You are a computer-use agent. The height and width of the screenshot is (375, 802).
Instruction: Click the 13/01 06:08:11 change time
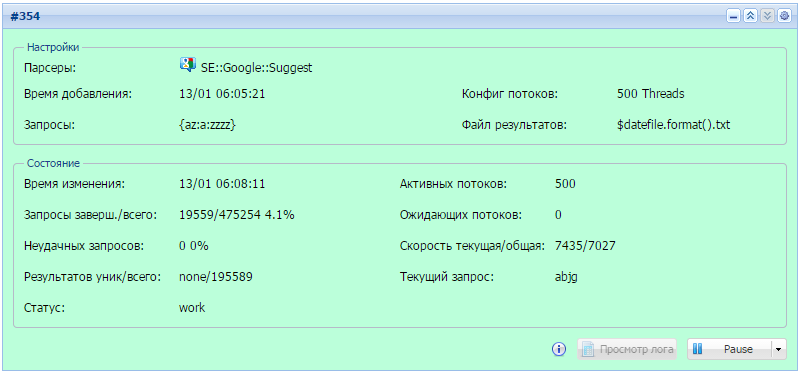pyautogui.click(x=222, y=184)
